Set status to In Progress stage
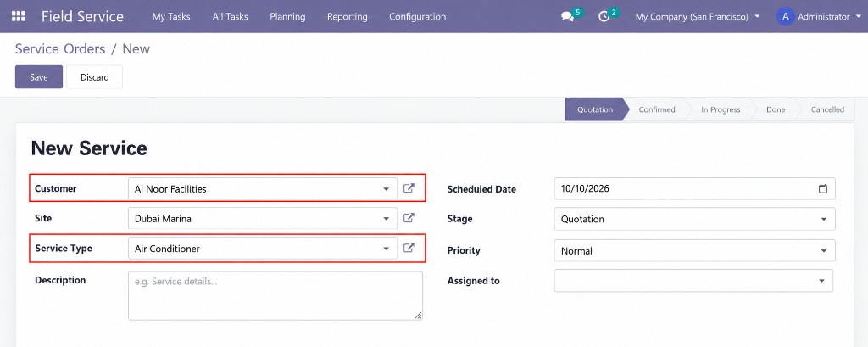The height and width of the screenshot is (347, 868). coord(721,109)
